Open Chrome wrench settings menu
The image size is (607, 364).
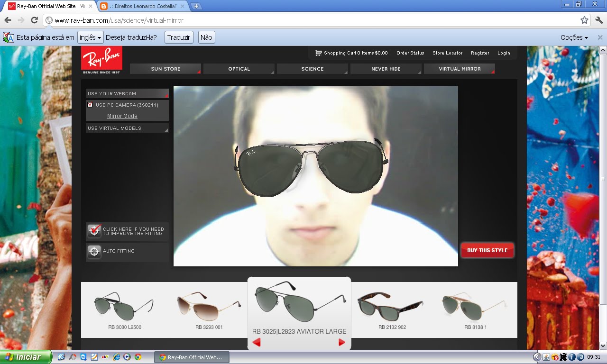(599, 20)
